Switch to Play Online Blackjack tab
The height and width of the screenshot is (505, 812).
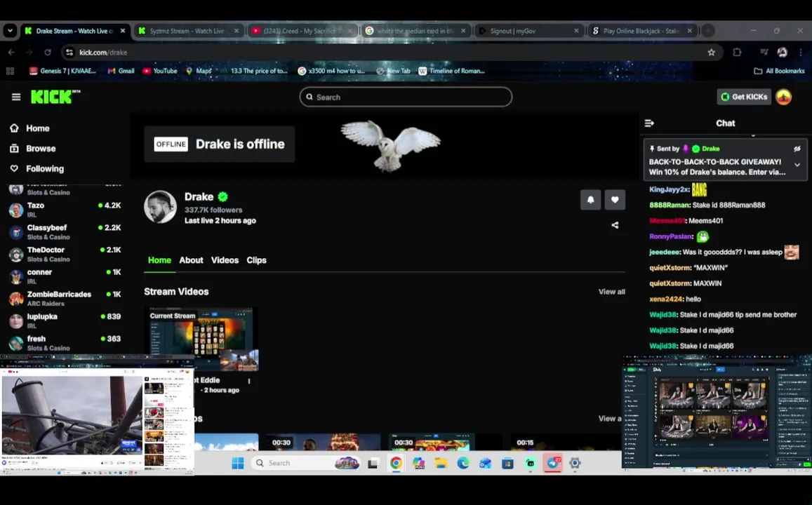point(643,31)
